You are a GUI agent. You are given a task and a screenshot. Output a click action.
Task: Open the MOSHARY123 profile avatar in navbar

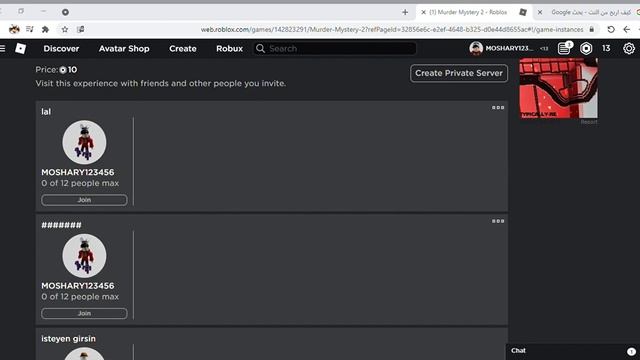(476, 48)
